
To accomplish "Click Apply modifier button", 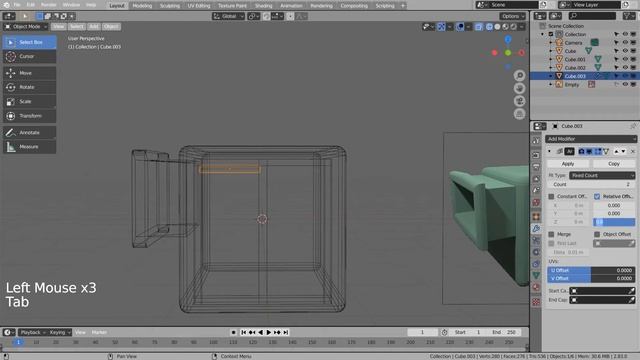I will click(568, 164).
